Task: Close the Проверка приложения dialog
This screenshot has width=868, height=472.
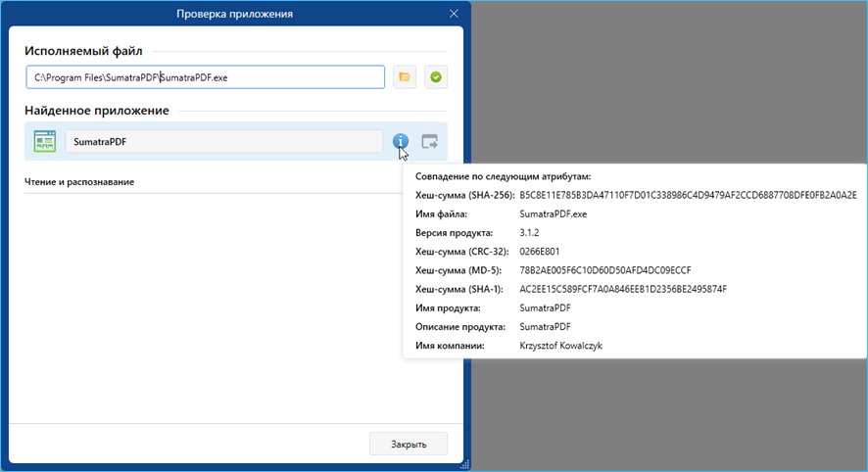Action: [454, 14]
